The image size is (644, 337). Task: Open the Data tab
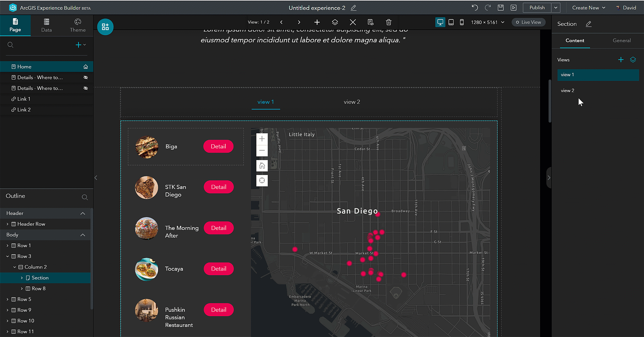tap(46, 25)
